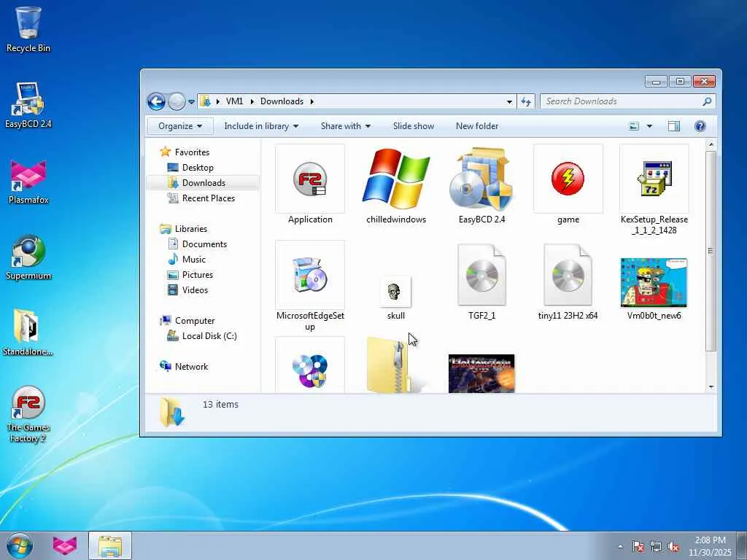This screenshot has height=560, width=747.
Task: Select the EasyBCD 2.4 desktop shortcut
Action: (28, 105)
